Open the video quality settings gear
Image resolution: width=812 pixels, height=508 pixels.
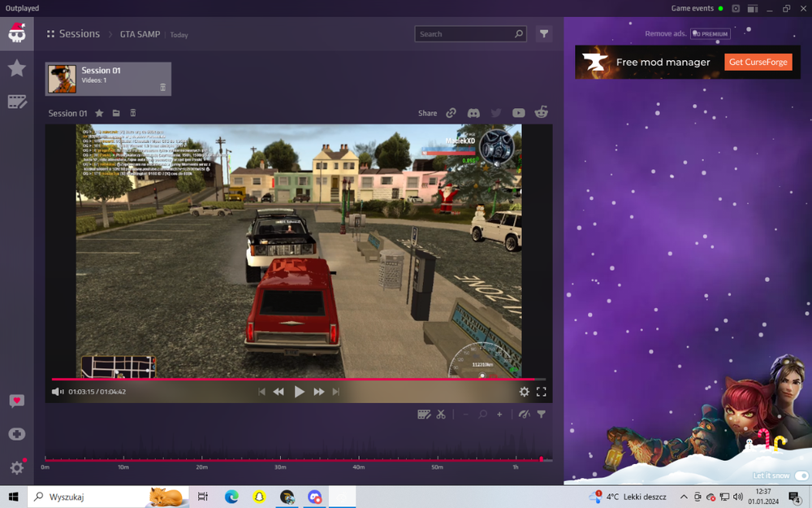click(x=524, y=392)
